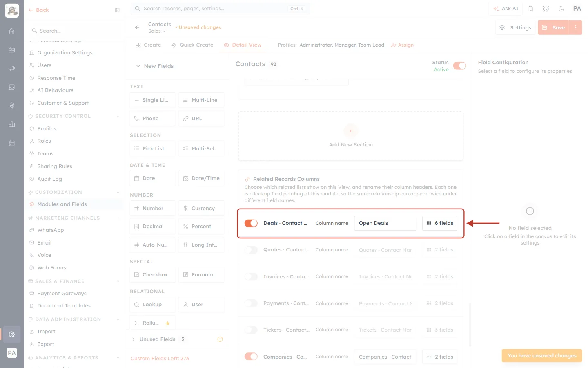Open the Ask AI button
Screen dimensions: 588x368
click(x=506, y=9)
